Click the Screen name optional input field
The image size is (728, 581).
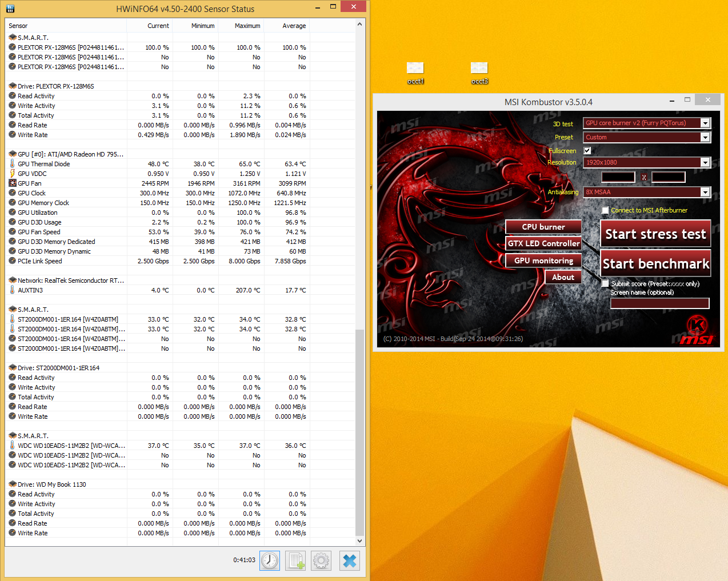point(660,303)
